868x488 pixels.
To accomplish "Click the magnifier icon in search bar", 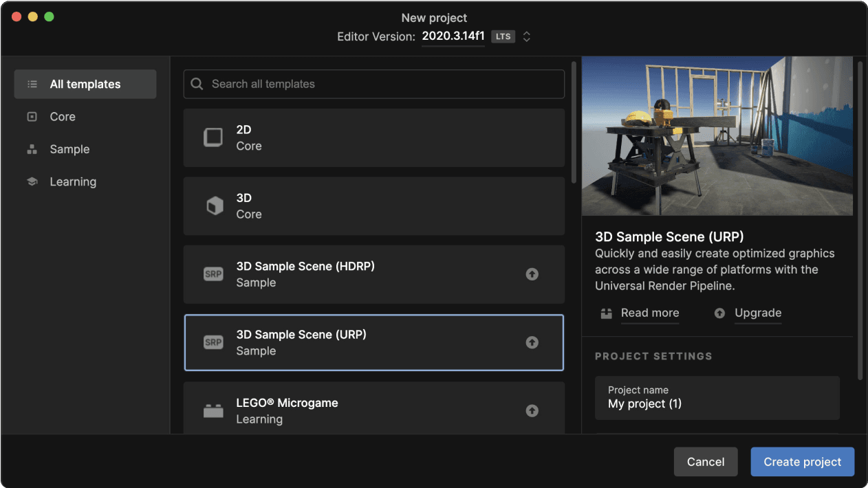I will coord(197,84).
